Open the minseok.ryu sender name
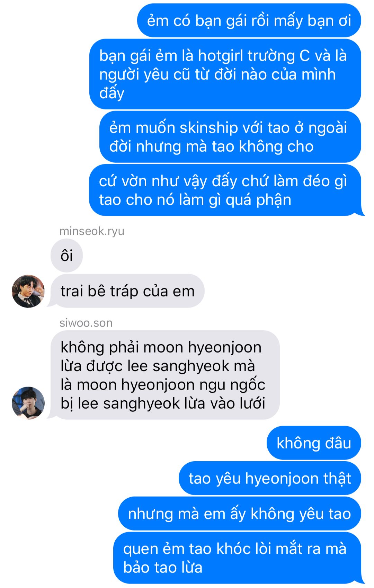The height and width of the screenshot is (588, 374). (92, 231)
